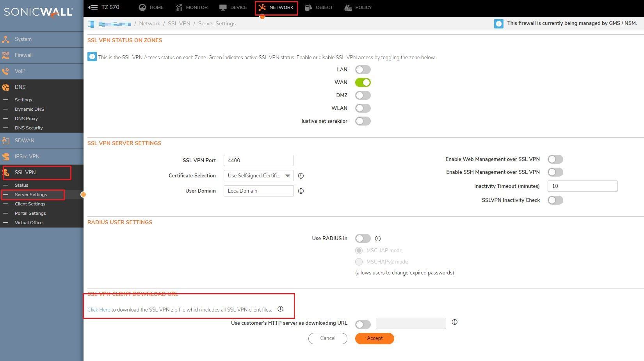The height and width of the screenshot is (361, 644).
Task: Collapse the DNS sidebar section
Action: 42,87
